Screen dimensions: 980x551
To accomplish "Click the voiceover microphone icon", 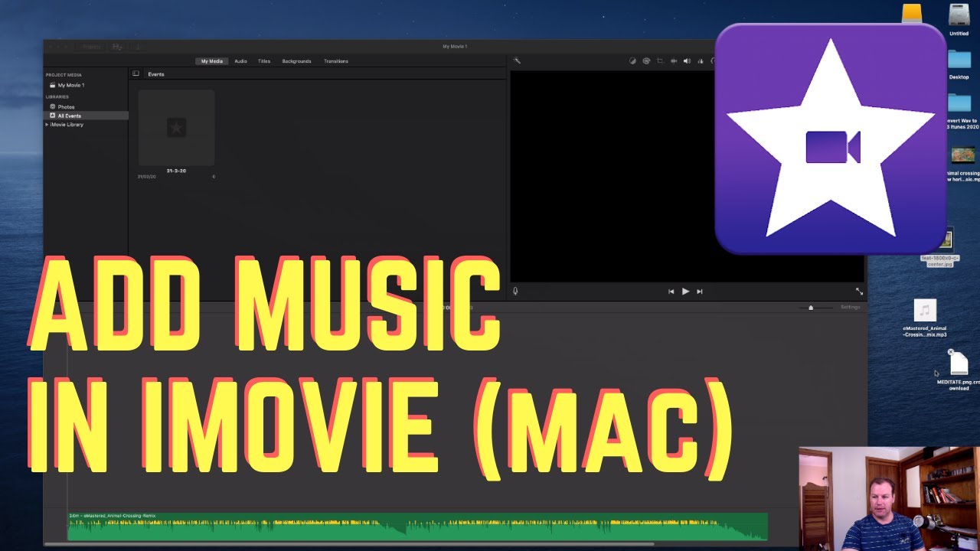I will point(515,292).
